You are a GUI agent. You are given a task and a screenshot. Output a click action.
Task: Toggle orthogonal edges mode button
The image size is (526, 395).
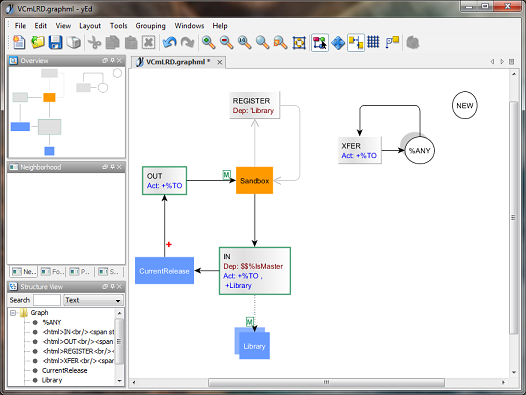356,43
